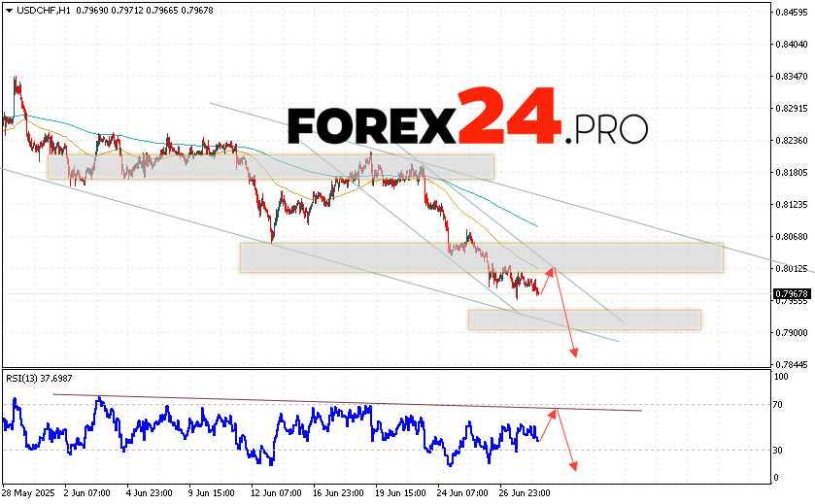The height and width of the screenshot is (504, 815).
Task: Click the RSI(13) indicator label
Action: point(40,378)
